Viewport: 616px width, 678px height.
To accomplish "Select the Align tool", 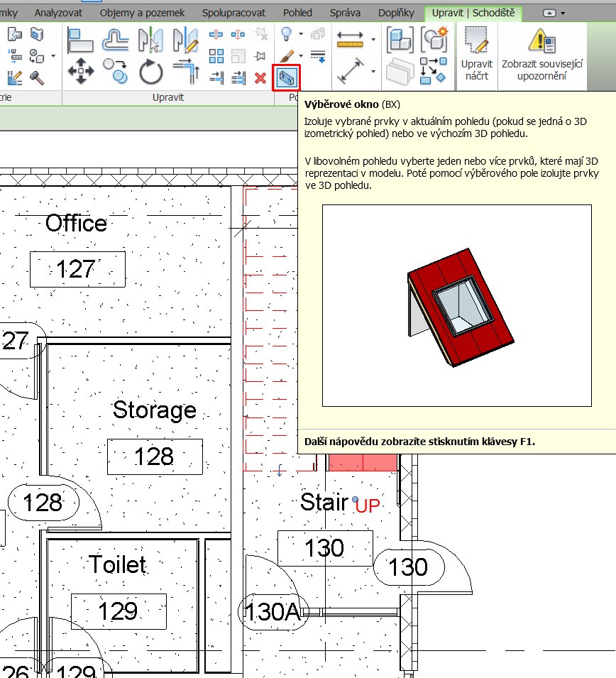I will pyautogui.click(x=80, y=40).
